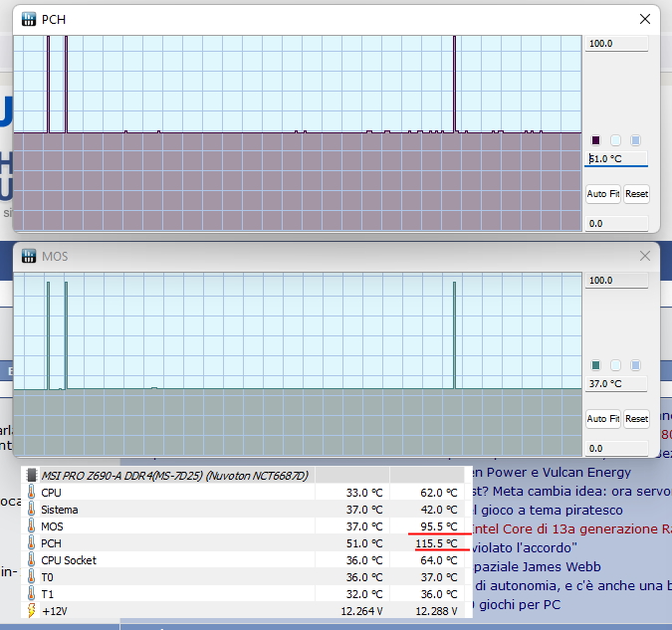Open the Intel Core di 13a generazione link
This screenshot has height=630, width=672.
click(x=571, y=528)
